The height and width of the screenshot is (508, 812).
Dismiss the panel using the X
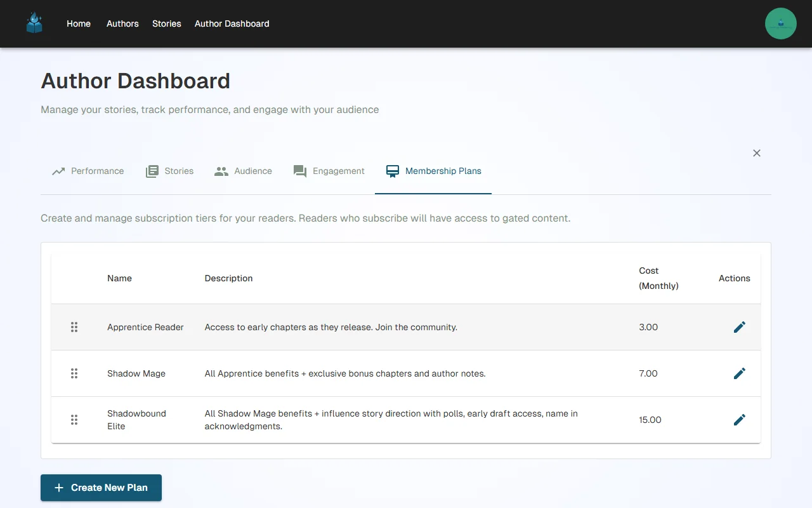click(x=756, y=153)
